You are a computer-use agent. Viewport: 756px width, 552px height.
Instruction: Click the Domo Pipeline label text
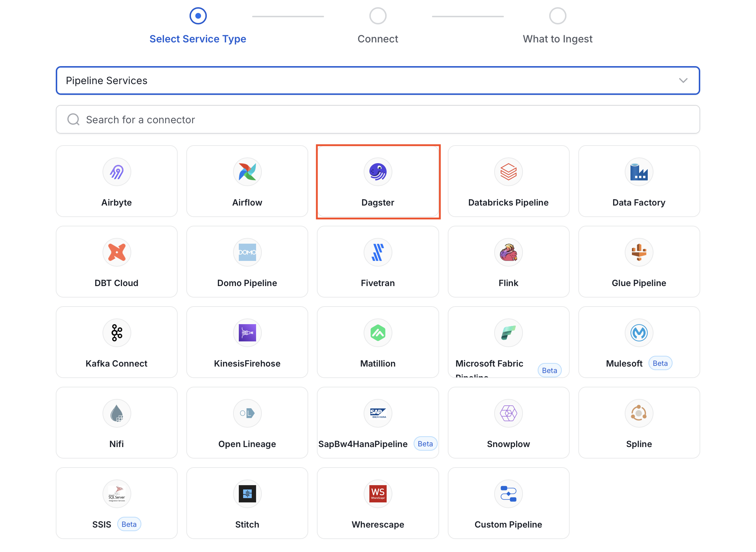tap(247, 283)
